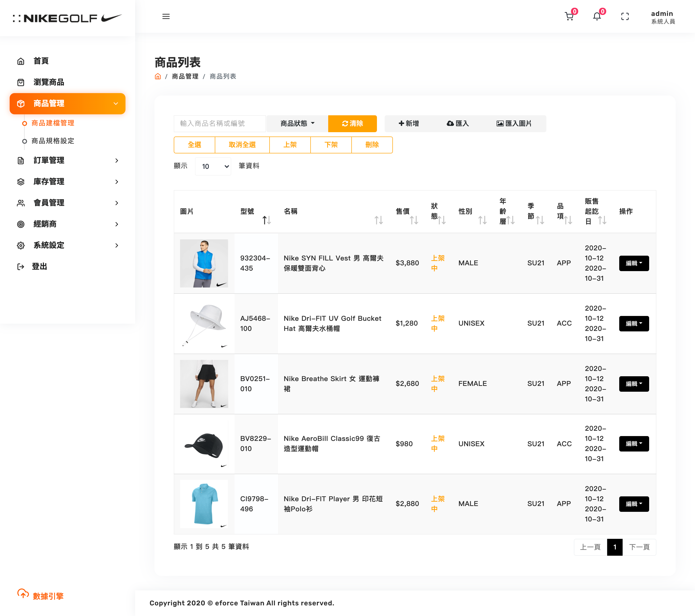The height and width of the screenshot is (616, 695).
Task: Click the product name search field
Action: (219, 123)
